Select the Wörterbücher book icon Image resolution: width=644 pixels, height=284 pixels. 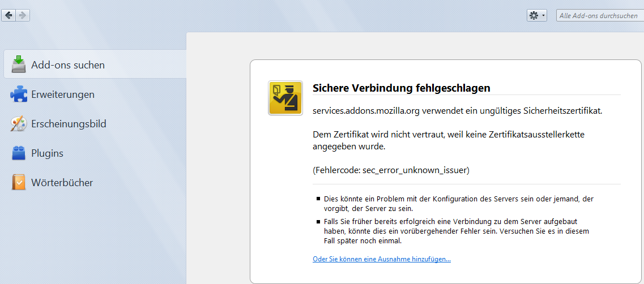click(19, 182)
